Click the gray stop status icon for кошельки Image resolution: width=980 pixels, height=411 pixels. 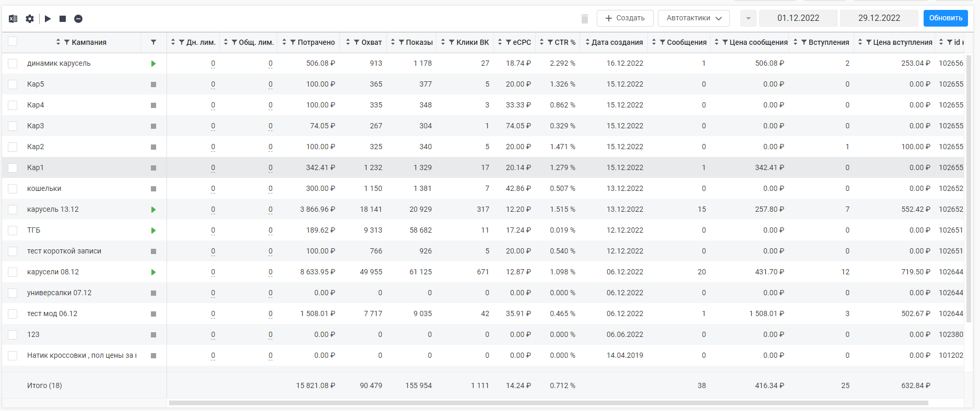[x=154, y=189]
